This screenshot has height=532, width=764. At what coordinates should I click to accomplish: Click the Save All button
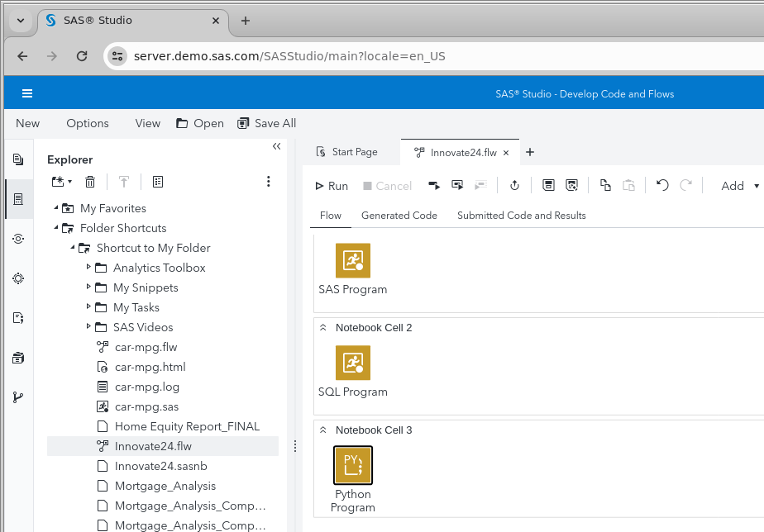coord(266,123)
